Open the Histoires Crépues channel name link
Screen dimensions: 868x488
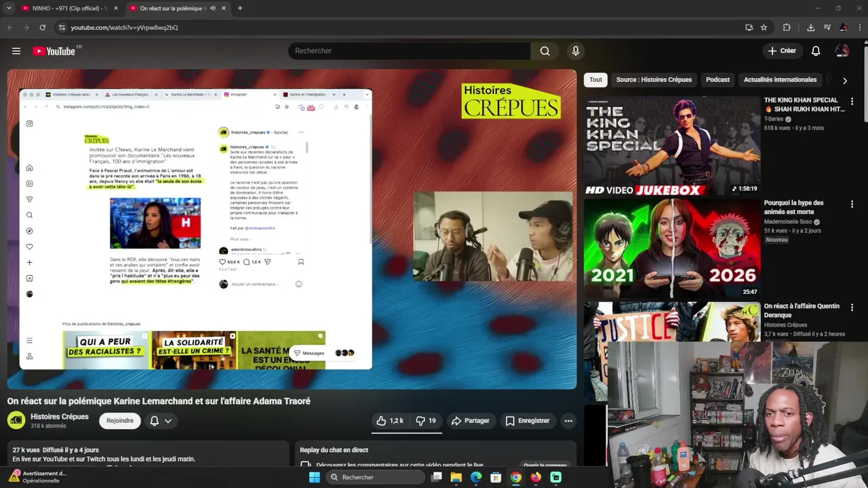[60, 417]
